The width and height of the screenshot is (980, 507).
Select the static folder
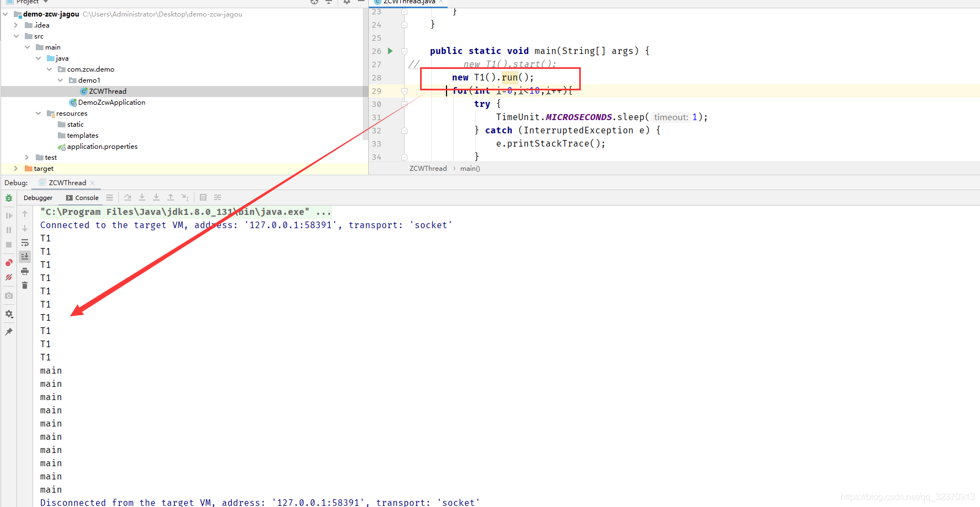[70, 124]
